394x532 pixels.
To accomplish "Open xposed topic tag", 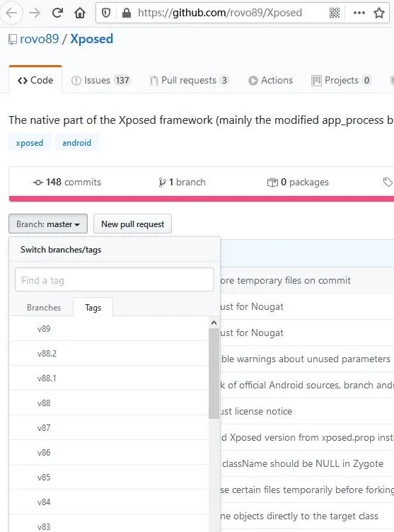I will (30, 143).
